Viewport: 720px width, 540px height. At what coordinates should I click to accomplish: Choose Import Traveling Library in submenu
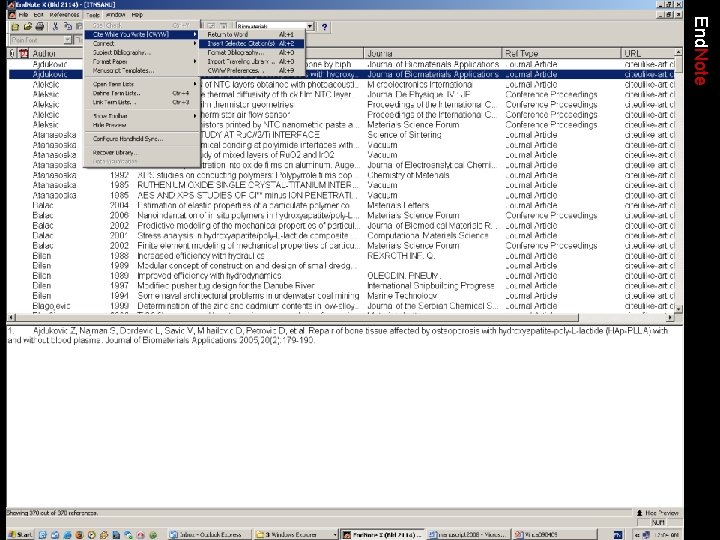click(252, 62)
